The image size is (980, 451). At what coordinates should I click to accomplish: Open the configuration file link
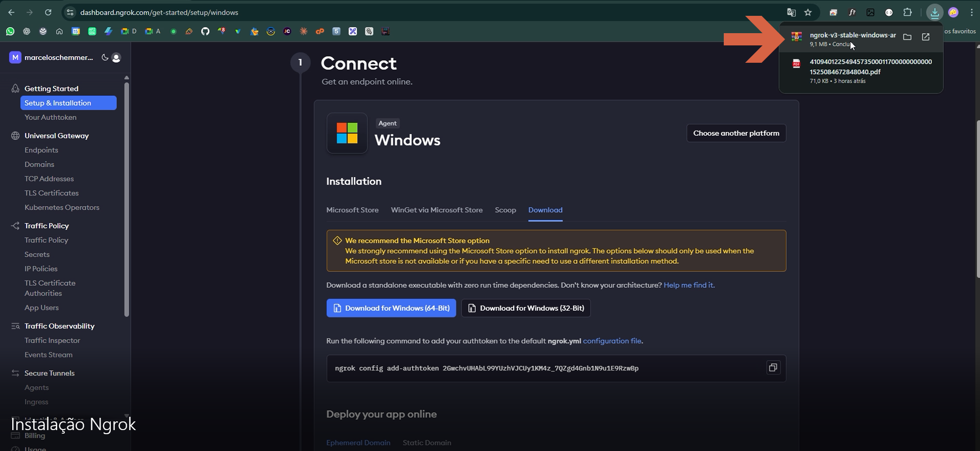point(612,341)
